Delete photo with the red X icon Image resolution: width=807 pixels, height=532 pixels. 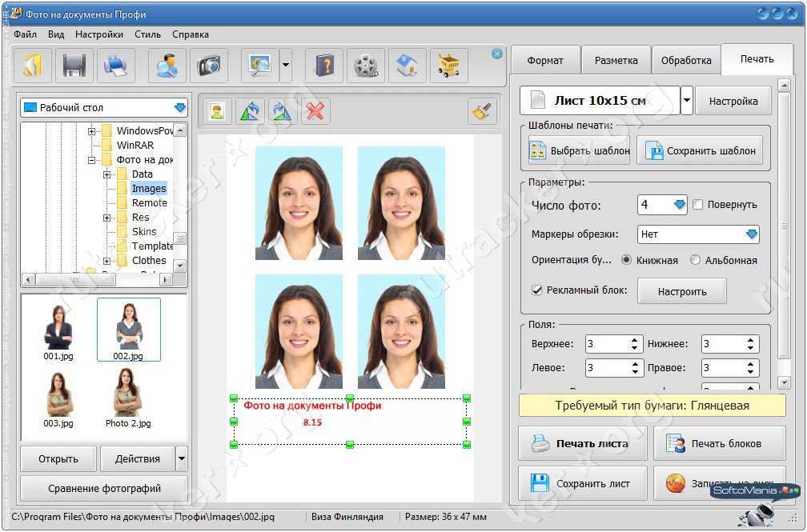(315, 110)
